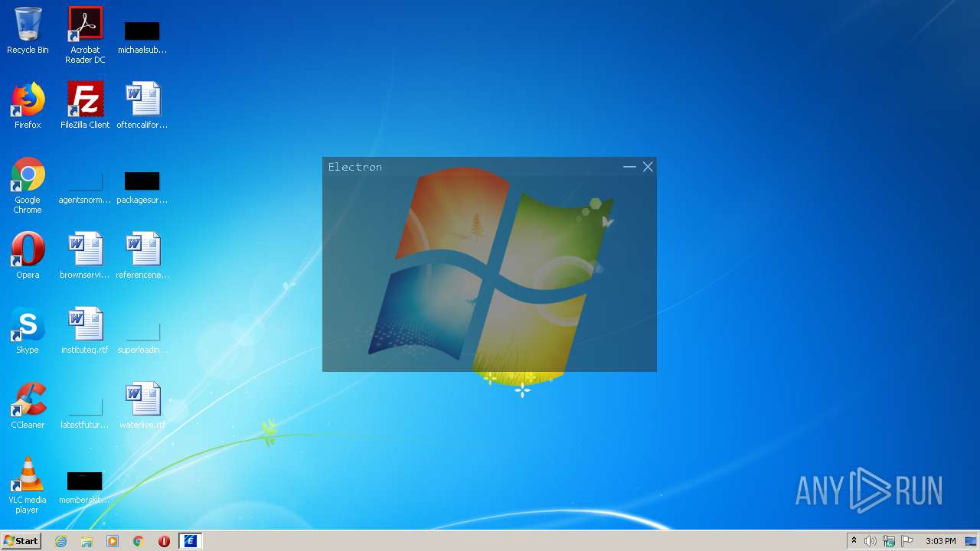Select the referencene Word document

(x=142, y=256)
